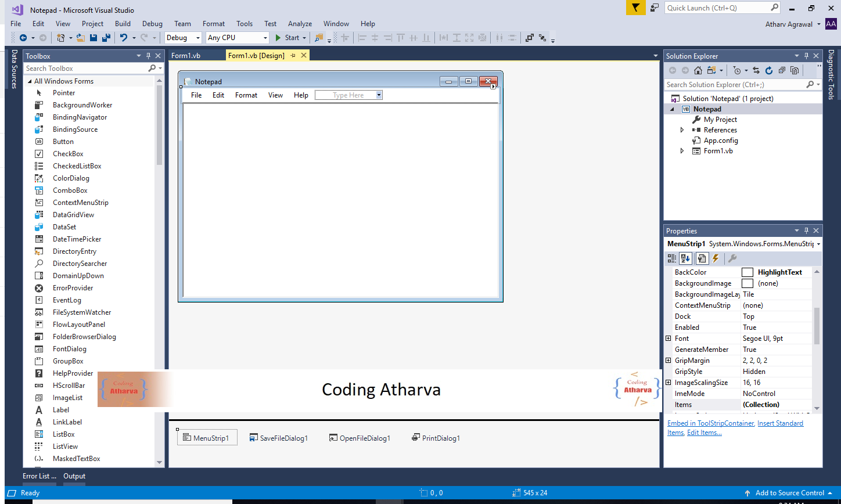Click the Save toolbar icon

(x=93, y=38)
